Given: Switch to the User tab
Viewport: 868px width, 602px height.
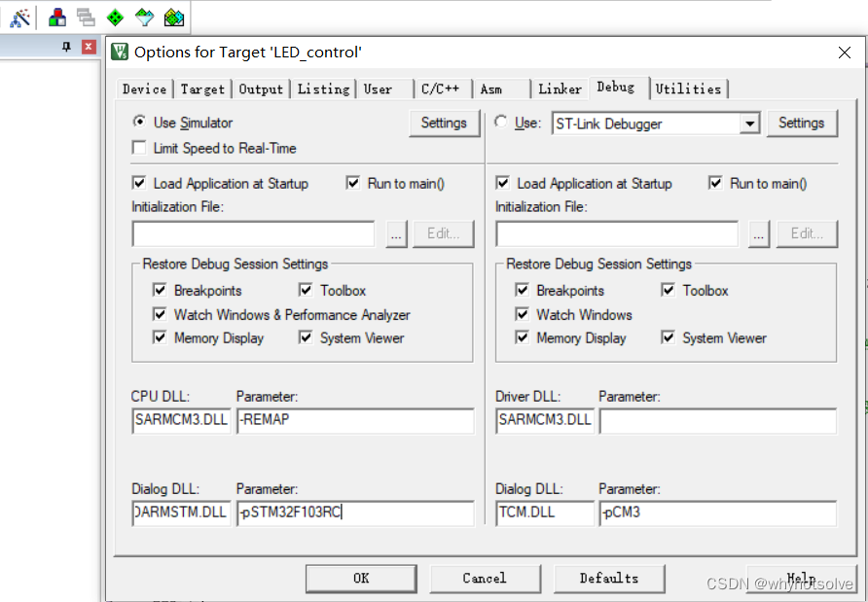Looking at the screenshot, I should coord(386,89).
